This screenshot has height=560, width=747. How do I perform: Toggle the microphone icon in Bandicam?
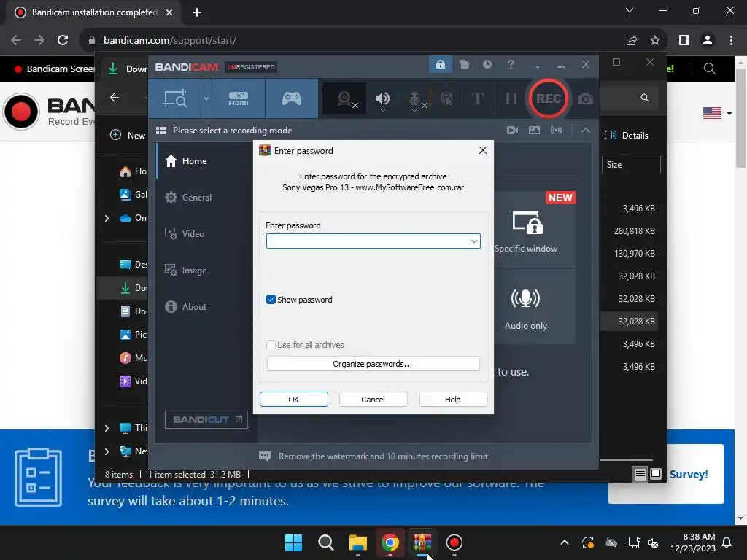pyautogui.click(x=414, y=99)
